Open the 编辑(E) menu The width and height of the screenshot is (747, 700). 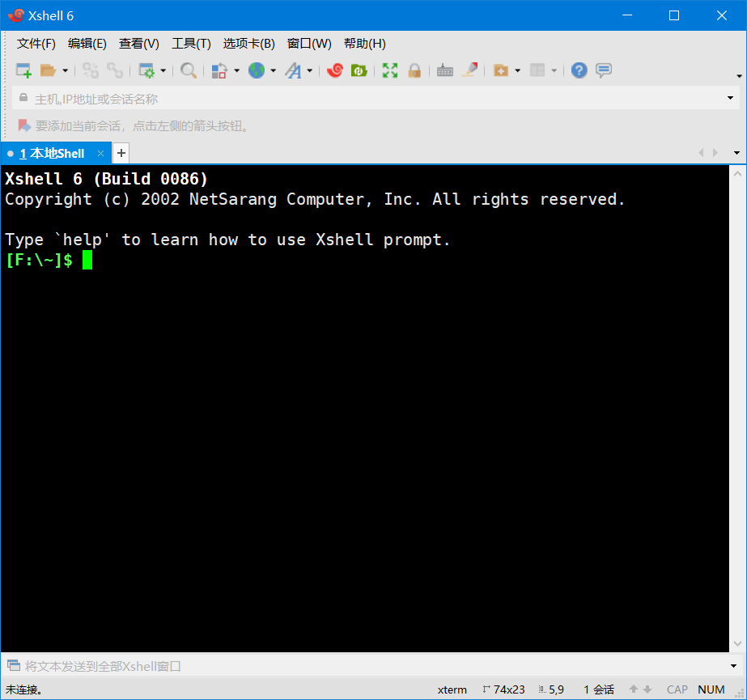click(x=87, y=44)
